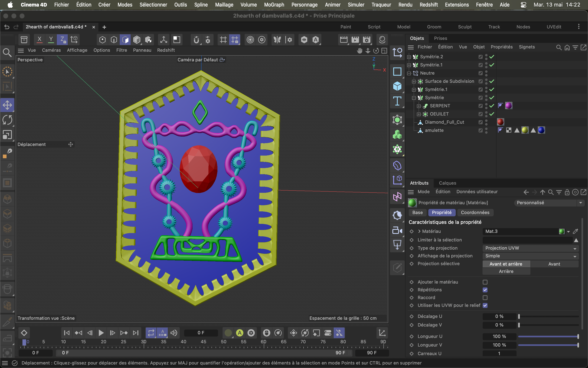Expand the Symétrie.2 tree item
This screenshot has height=368, width=588.
[409, 57]
